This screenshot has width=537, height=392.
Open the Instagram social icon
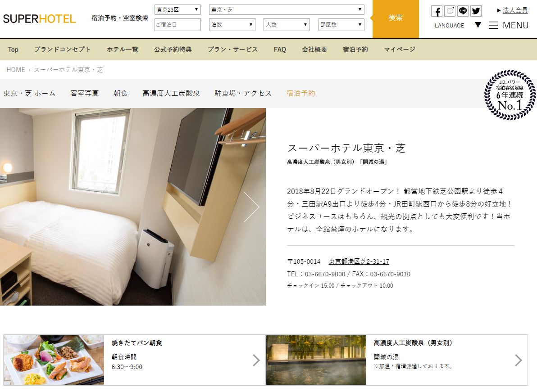point(450,11)
